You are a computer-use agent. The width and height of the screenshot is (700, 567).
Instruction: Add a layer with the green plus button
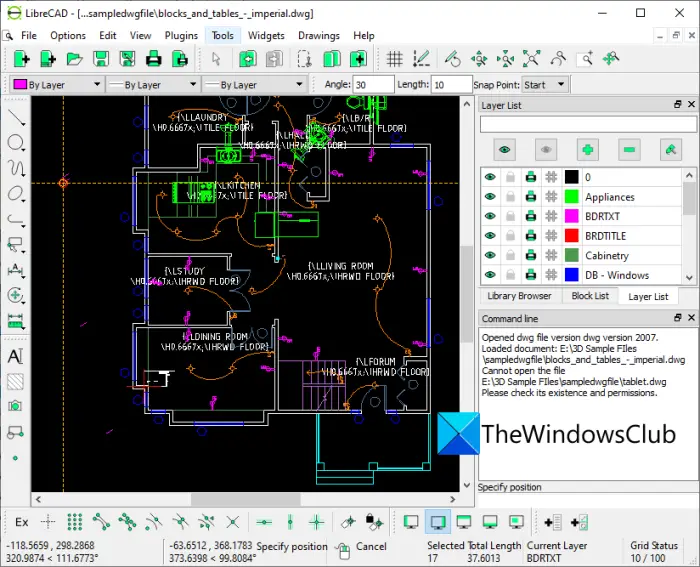coord(588,150)
